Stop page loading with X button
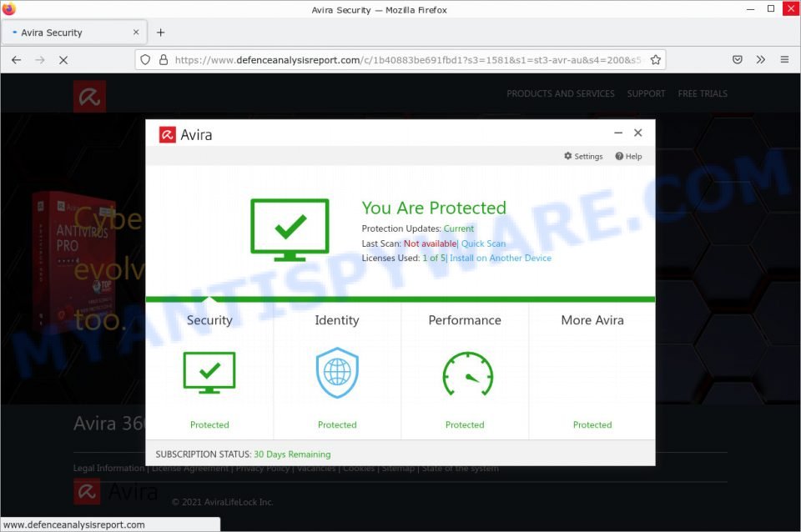 click(63, 60)
